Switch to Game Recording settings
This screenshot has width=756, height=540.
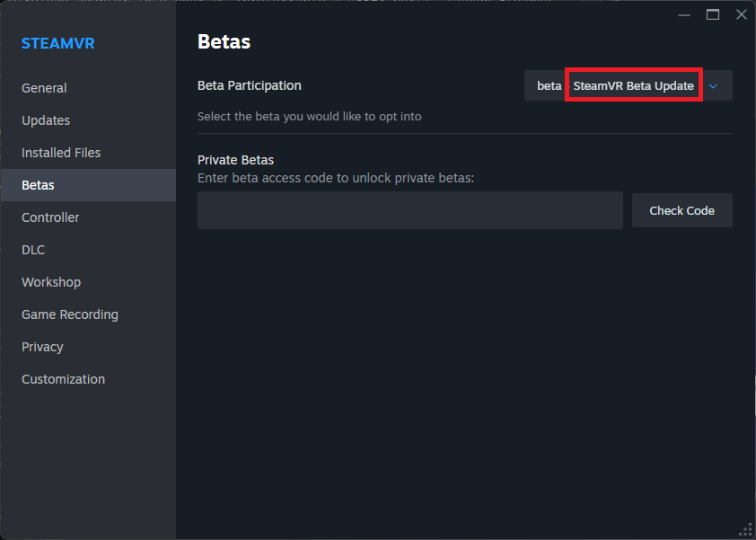[69, 314]
